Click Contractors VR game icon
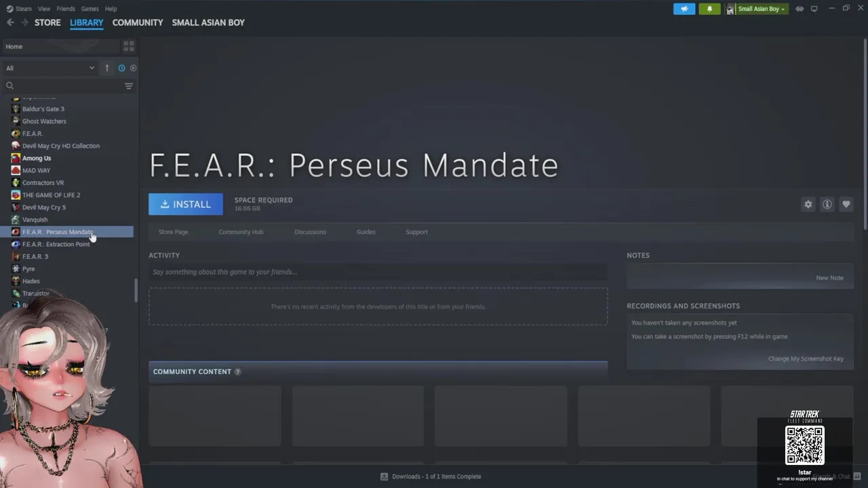This screenshot has width=868, height=488. click(16, 182)
